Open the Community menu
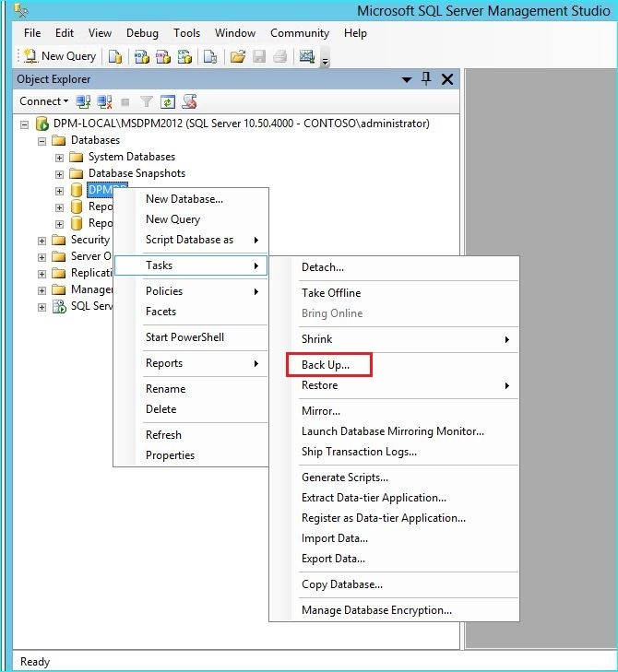 (300, 33)
